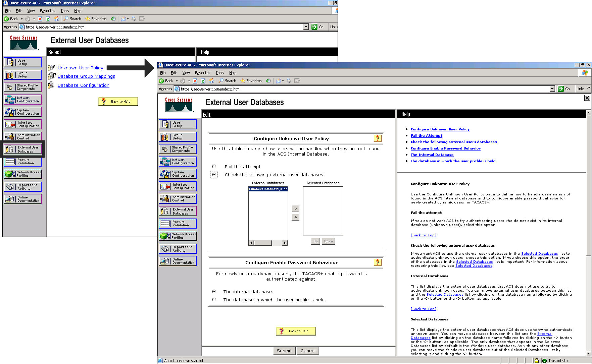
Task: Select database in which user profile is held
Action: (x=214, y=300)
